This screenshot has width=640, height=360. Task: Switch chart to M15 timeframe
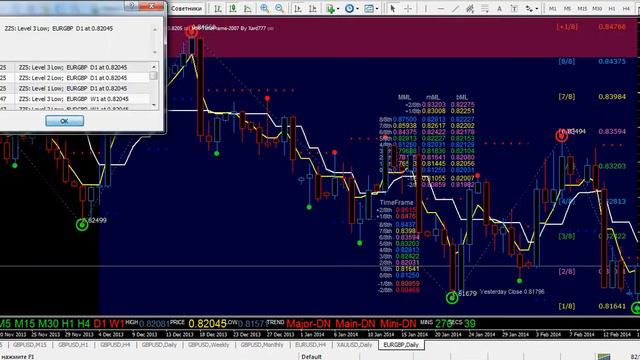[x=582, y=9]
